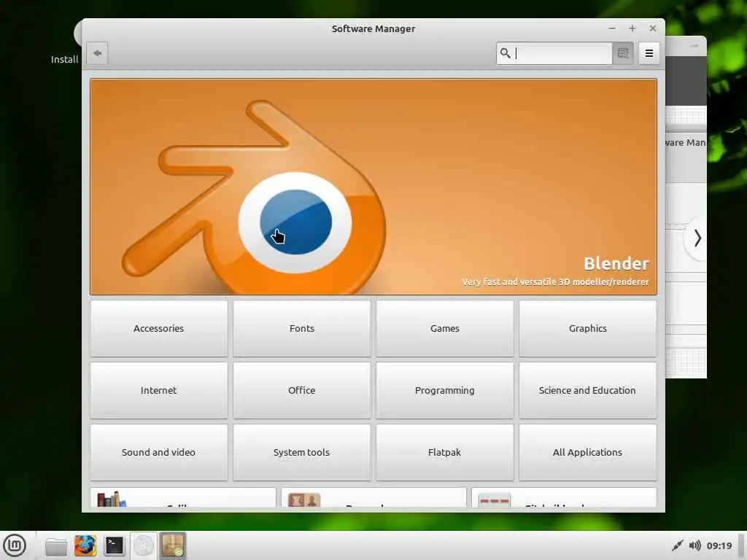The height and width of the screenshot is (560, 747).
Task: Click Blender's description text on banner
Action: point(555,282)
